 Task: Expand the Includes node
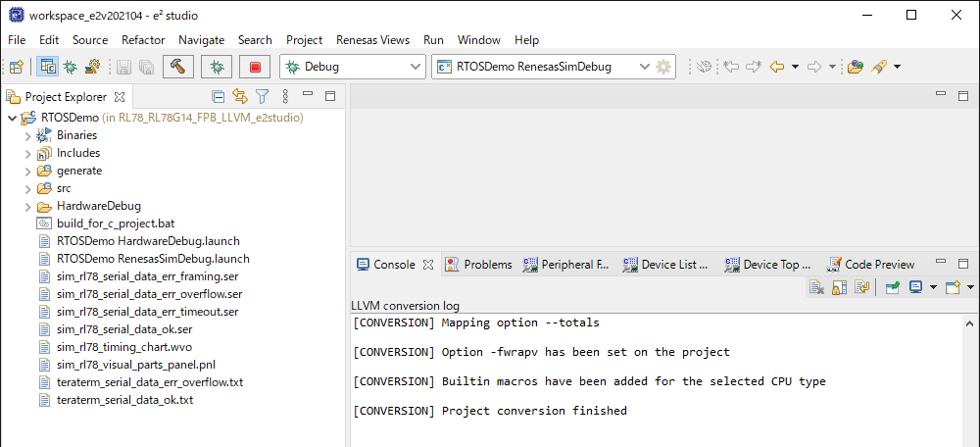tap(28, 153)
